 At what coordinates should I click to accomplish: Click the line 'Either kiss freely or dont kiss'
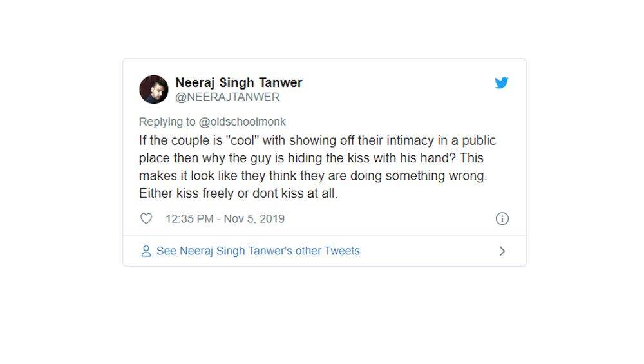coord(238,193)
